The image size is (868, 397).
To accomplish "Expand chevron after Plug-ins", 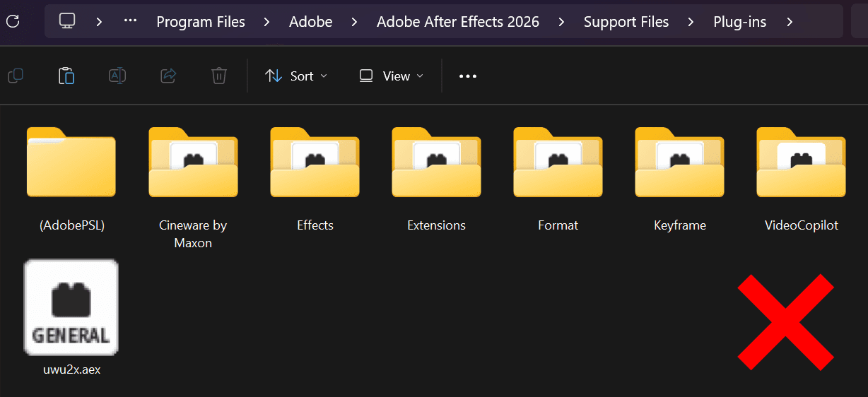I will [x=790, y=22].
